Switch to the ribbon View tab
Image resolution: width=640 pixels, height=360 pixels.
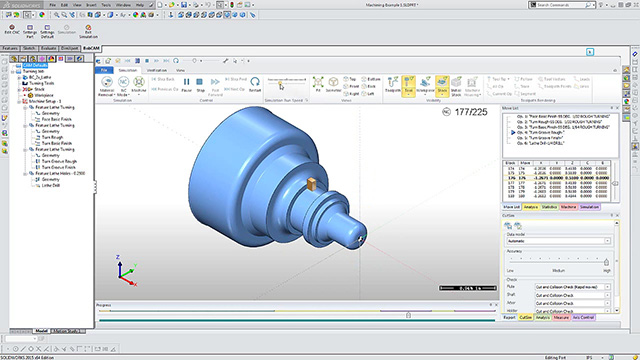[x=180, y=70]
